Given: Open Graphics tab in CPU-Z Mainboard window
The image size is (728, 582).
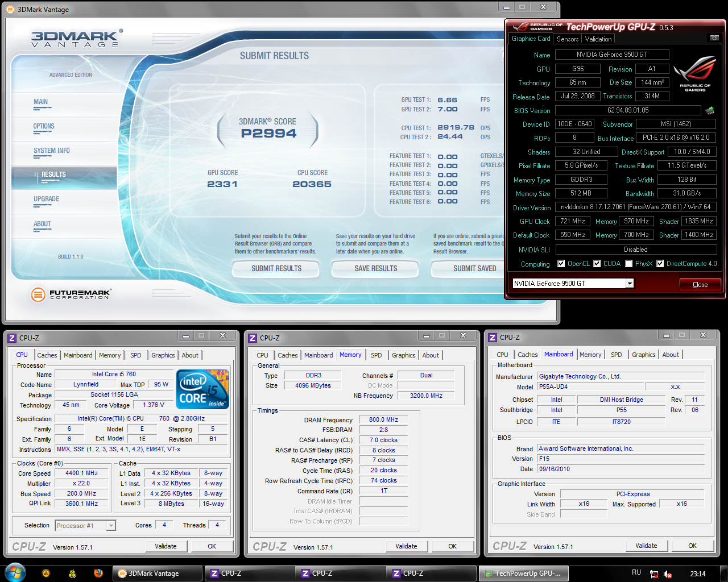Looking at the screenshot, I should tap(644, 355).
